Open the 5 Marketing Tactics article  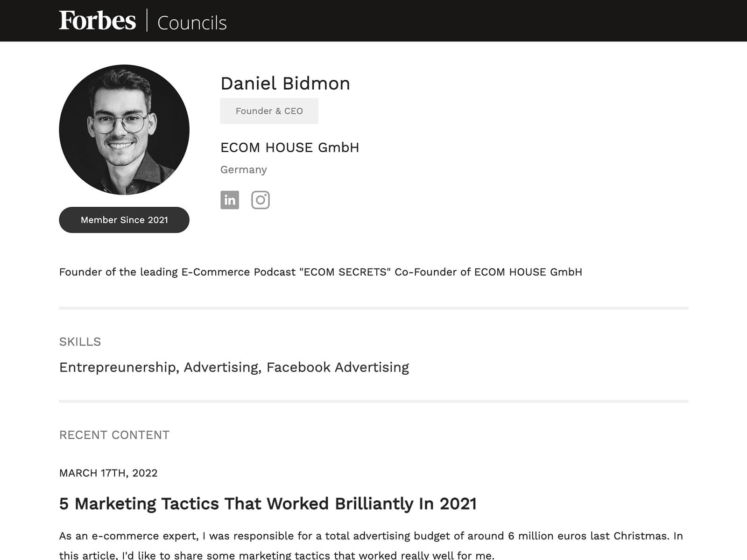point(268,504)
